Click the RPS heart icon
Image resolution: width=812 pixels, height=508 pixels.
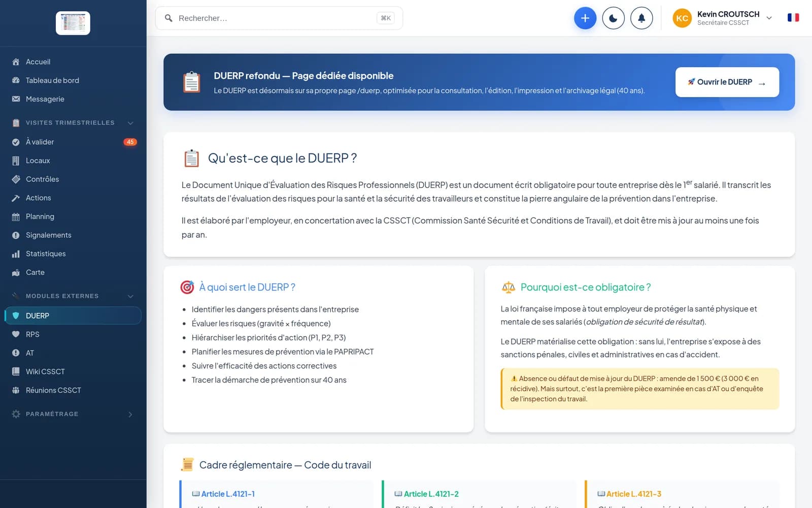click(x=16, y=334)
